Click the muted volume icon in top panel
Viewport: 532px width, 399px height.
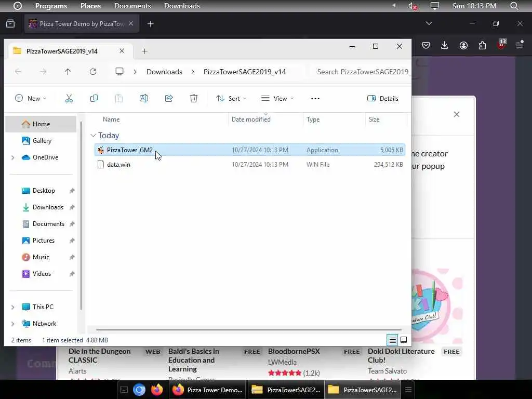click(x=412, y=6)
